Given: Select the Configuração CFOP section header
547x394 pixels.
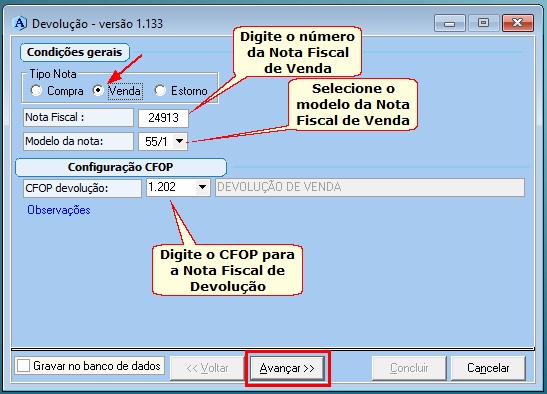Looking at the screenshot, I should point(121,167).
